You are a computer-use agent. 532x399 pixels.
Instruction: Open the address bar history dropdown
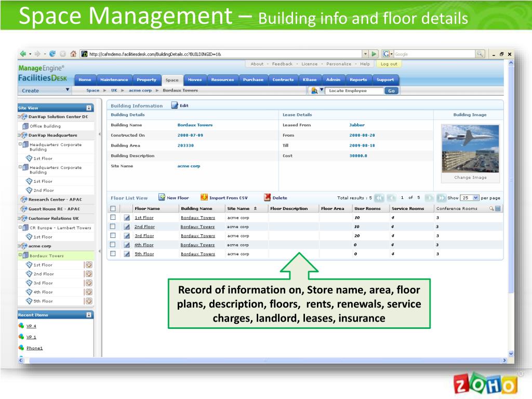(365, 54)
